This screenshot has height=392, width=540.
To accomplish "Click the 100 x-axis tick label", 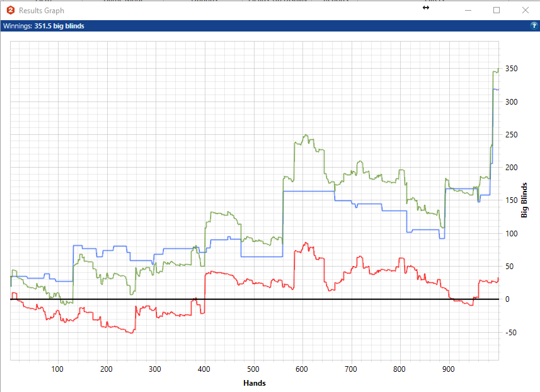I will (57, 369).
